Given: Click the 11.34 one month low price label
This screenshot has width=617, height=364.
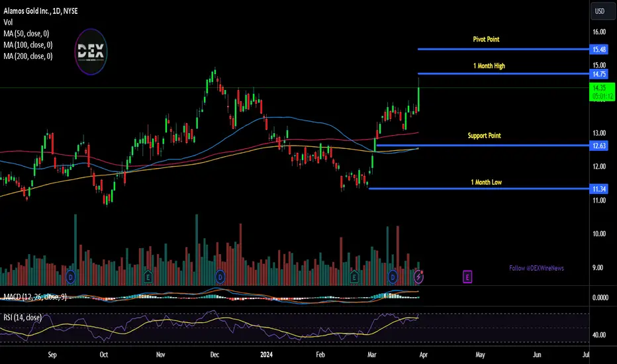Looking at the screenshot, I should [x=599, y=189].
